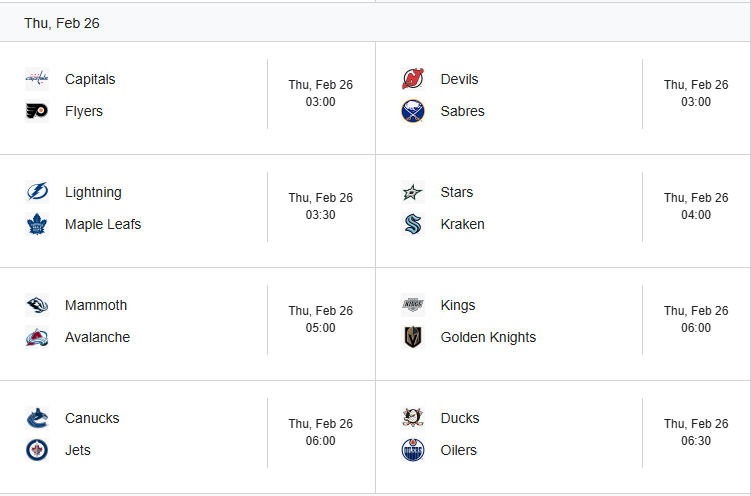Open the Mammoth team link
This screenshot has height=496, width=751.
pos(96,305)
